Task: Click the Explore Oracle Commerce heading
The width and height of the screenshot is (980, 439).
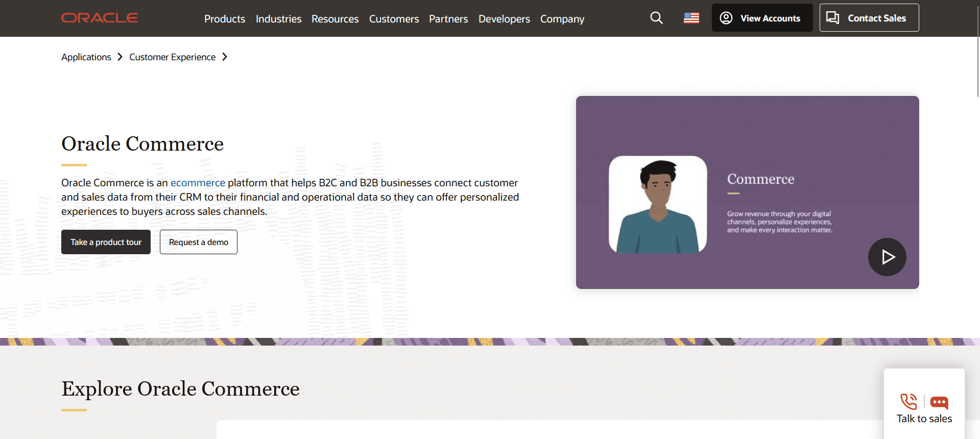Action: click(x=180, y=388)
